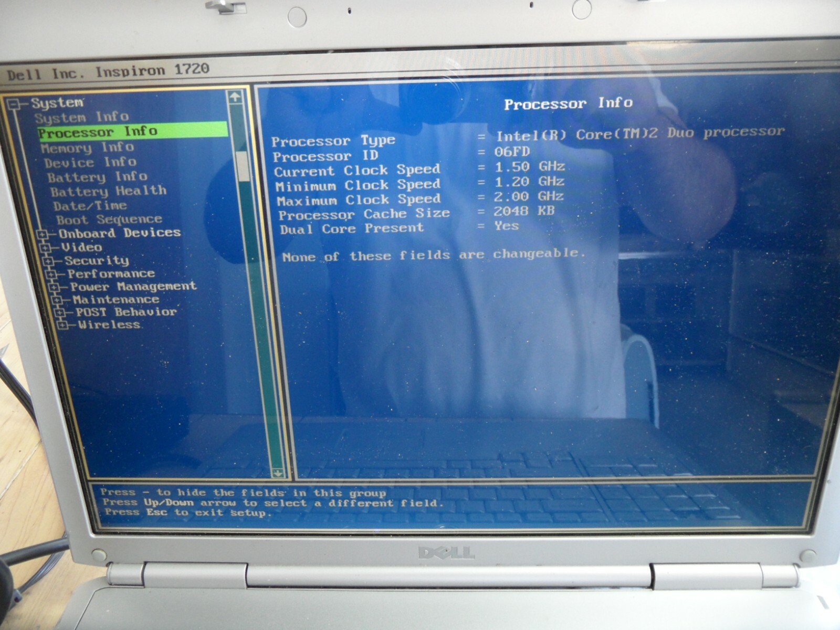The height and width of the screenshot is (630, 840).
Task: Open Boot Sequence settings
Action: [x=109, y=219]
